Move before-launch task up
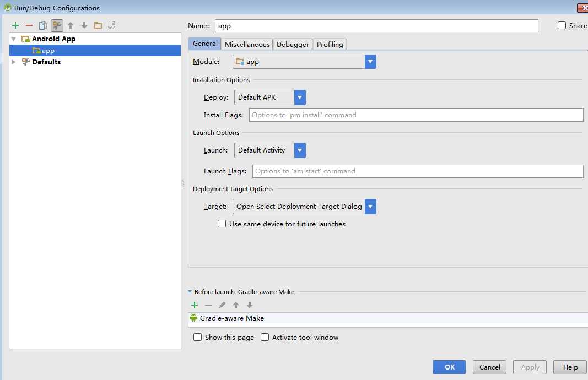Image resolution: width=588 pixels, height=380 pixels. coord(236,305)
